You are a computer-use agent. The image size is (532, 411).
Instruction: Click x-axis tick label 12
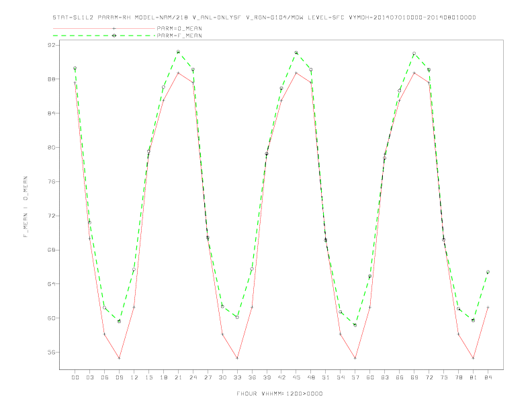pyautogui.click(x=134, y=377)
